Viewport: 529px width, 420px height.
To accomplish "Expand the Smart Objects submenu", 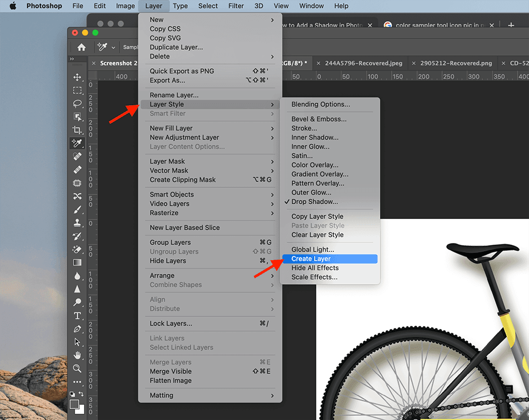I will [x=210, y=194].
